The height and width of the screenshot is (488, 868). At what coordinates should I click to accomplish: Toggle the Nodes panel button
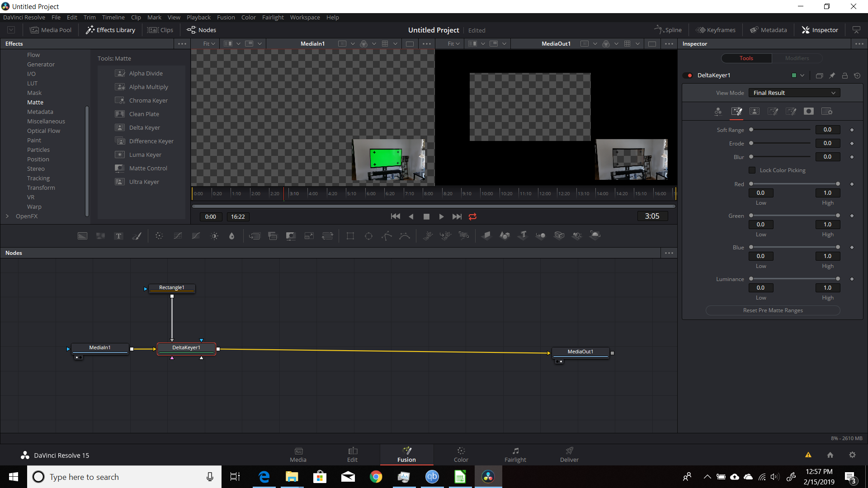pos(202,30)
